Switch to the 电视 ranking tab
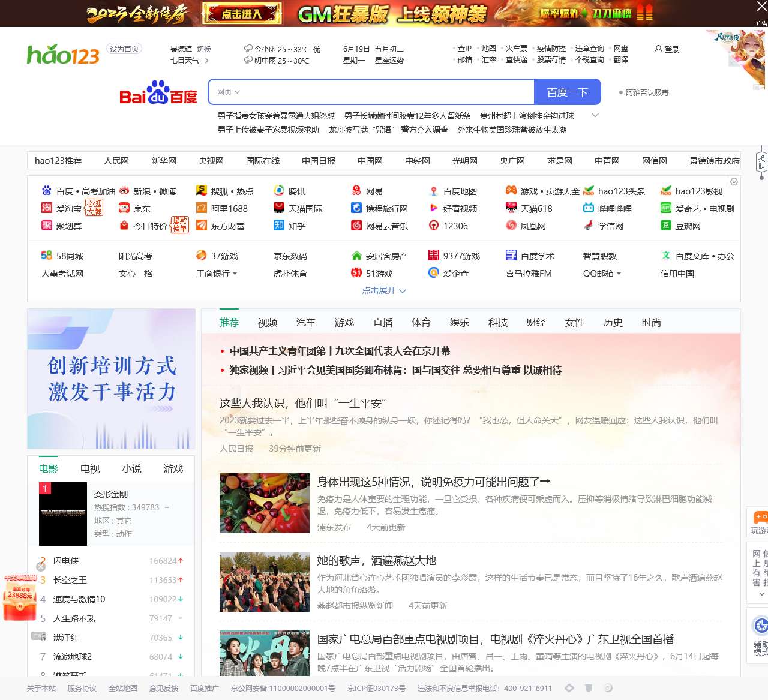 click(x=90, y=468)
